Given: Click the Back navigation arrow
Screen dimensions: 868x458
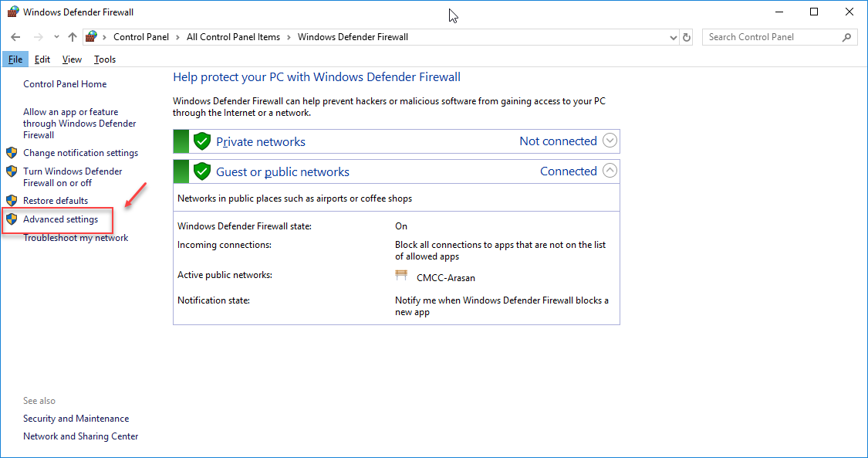Looking at the screenshot, I should (16, 37).
